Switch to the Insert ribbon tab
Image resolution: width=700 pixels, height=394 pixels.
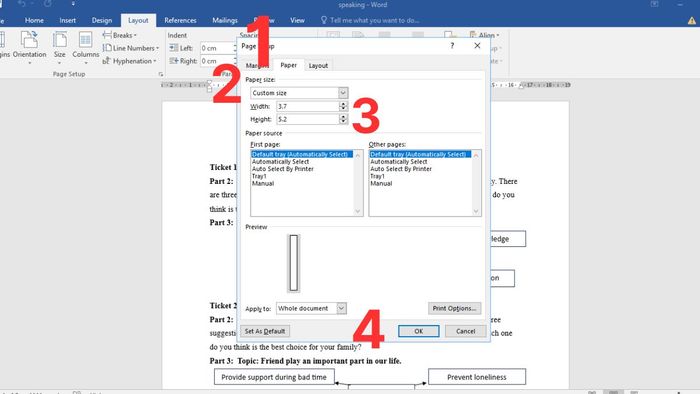(67, 20)
